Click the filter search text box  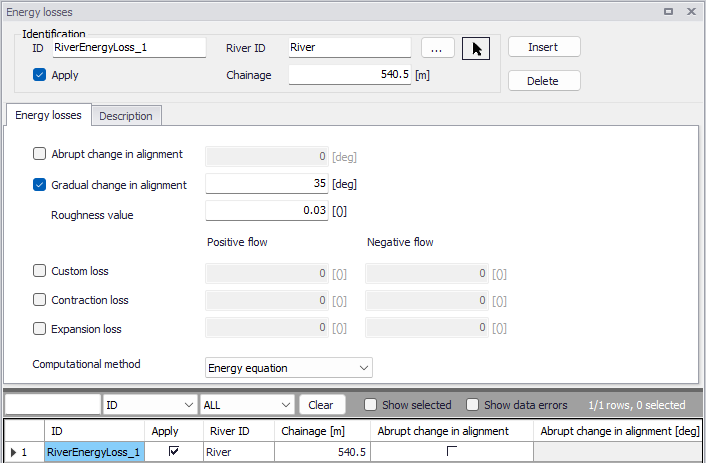[53, 405]
